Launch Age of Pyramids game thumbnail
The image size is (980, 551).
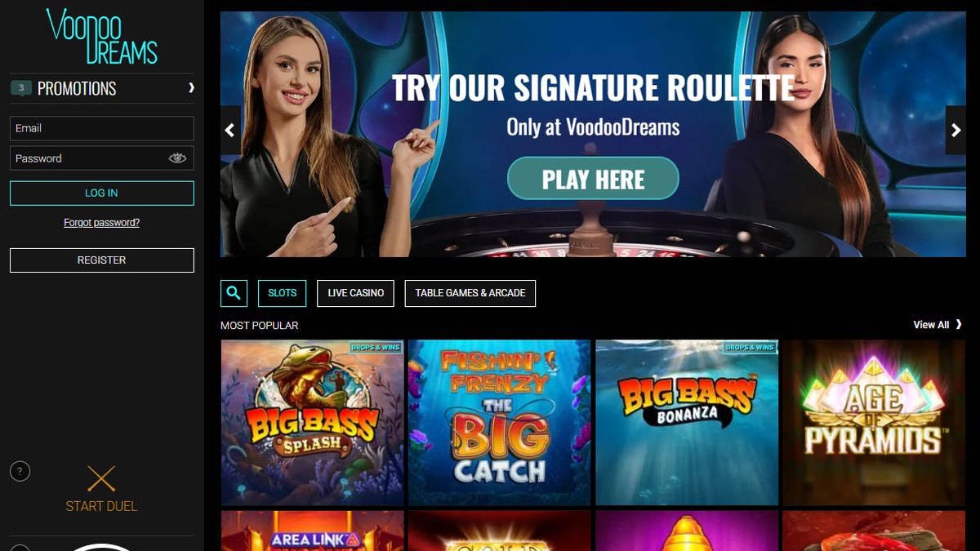tap(874, 423)
